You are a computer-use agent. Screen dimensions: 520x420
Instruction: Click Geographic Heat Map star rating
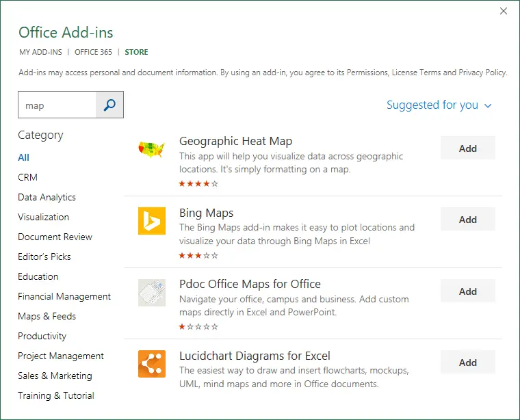(x=198, y=183)
